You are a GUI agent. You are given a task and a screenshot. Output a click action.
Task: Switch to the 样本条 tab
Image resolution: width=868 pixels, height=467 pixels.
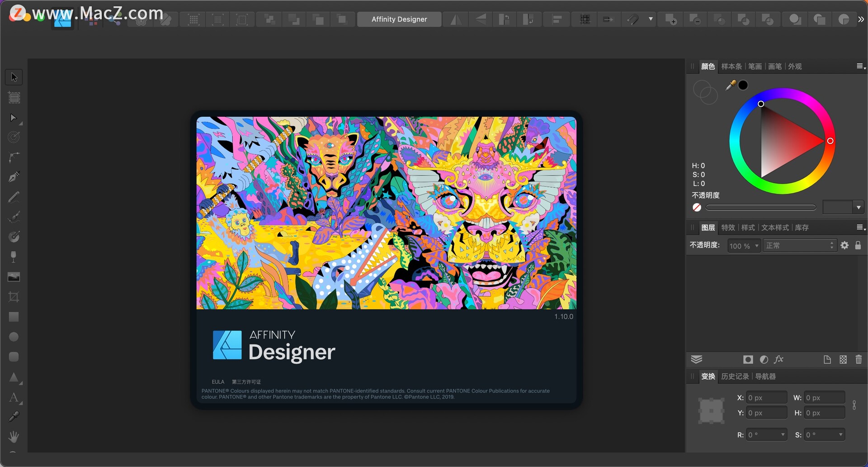[x=731, y=67]
